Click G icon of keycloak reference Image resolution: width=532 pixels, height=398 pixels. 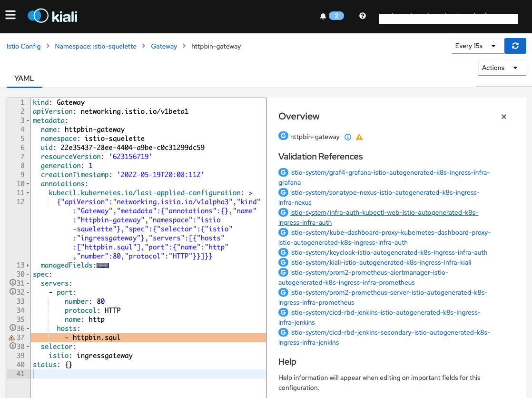pos(283,252)
